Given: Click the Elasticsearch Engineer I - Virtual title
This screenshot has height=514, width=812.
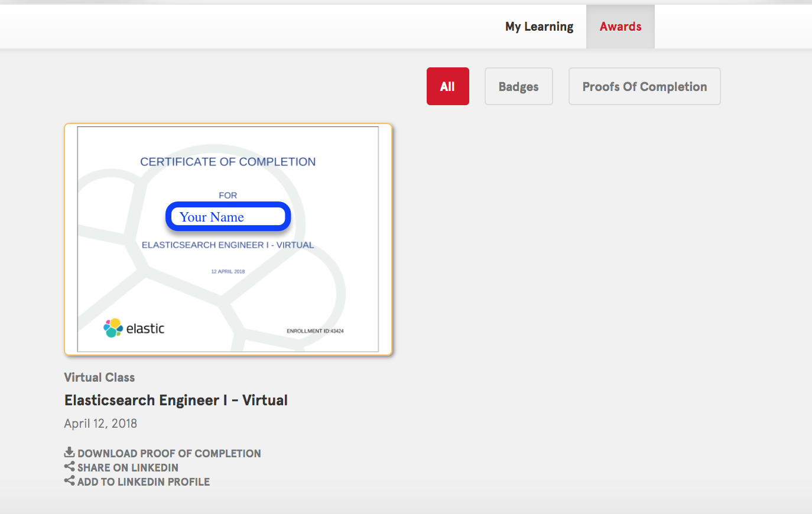Looking at the screenshot, I should [176, 400].
